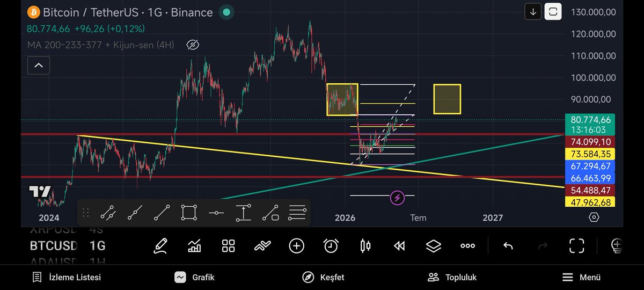Select the line-with-two-nodes trend tool in the favorites bar
The width and height of the screenshot is (644, 290).
[x=109, y=213]
